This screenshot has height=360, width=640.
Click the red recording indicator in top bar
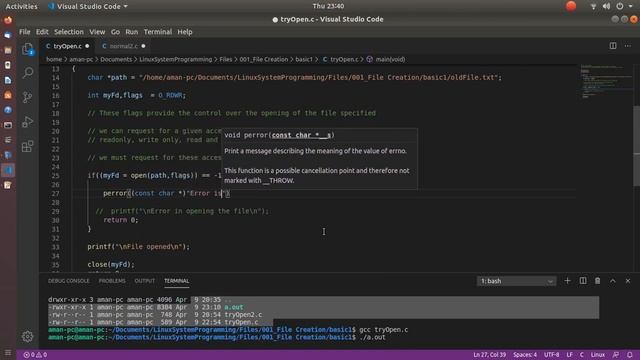coord(571,6)
